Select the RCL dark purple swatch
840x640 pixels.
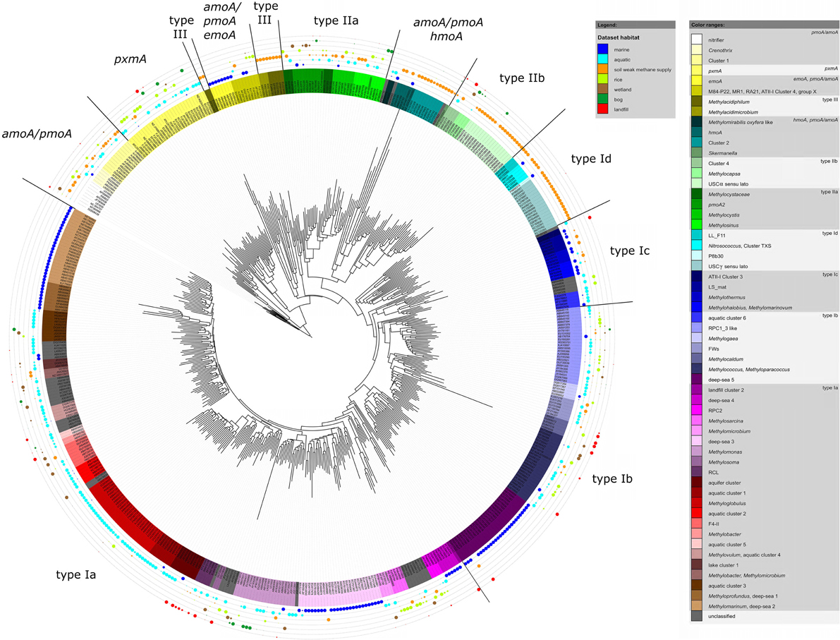click(696, 472)
